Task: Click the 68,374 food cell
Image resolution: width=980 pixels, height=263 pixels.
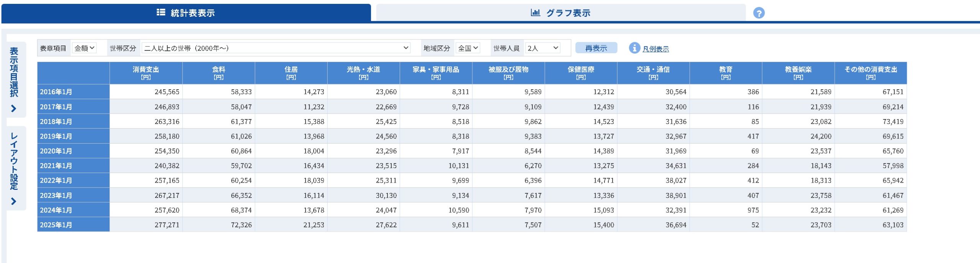Action: 219,210
